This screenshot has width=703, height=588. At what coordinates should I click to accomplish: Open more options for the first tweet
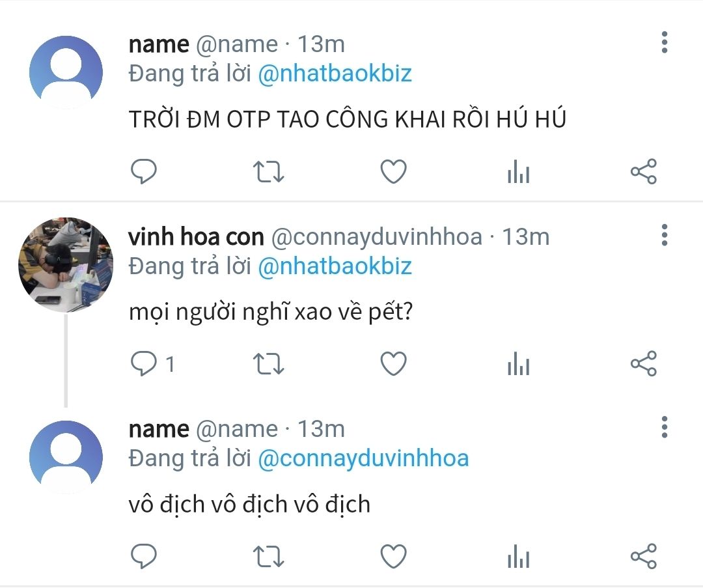664,42
